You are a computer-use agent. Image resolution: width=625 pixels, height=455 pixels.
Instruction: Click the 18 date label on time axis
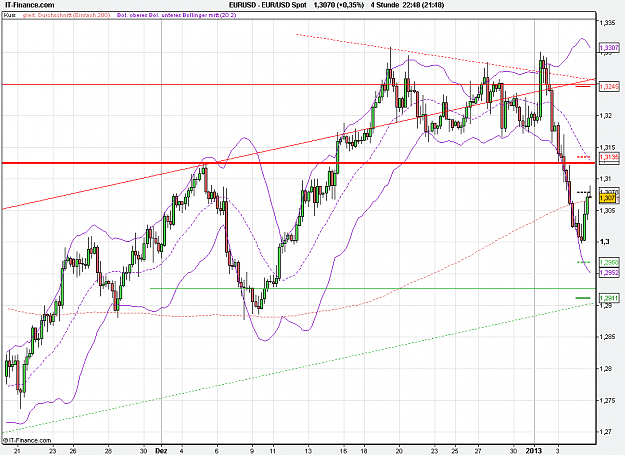point(364,451)
